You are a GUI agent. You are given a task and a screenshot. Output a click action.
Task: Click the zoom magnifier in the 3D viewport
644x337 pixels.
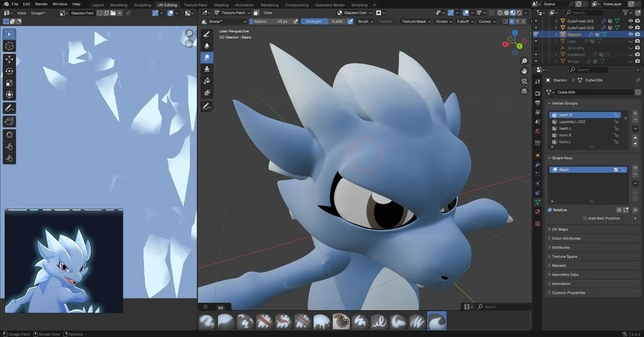524,61
